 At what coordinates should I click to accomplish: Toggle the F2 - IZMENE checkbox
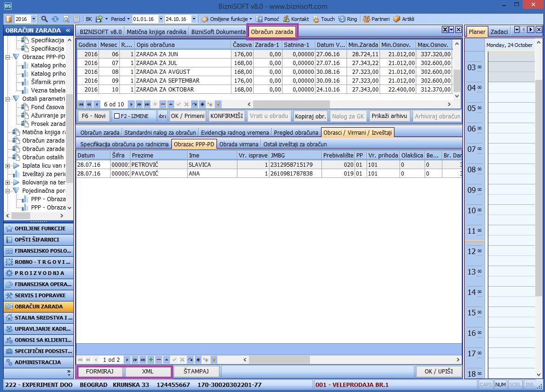coord(117,116)
